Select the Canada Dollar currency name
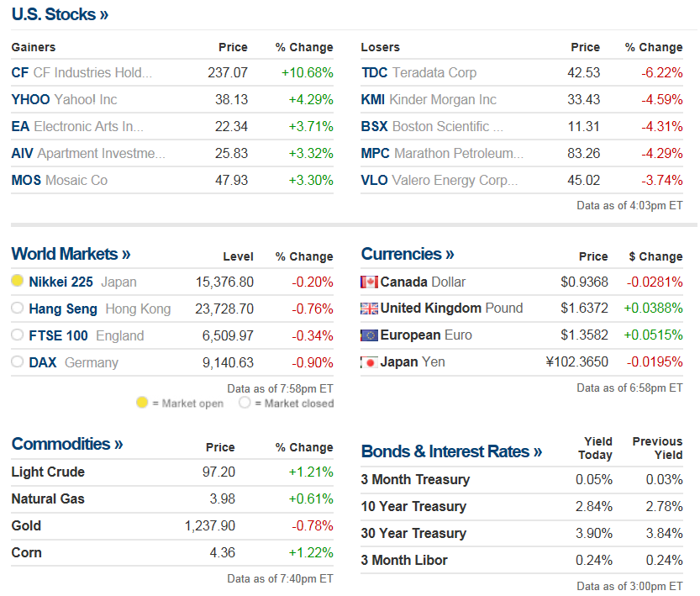Image resolution: width=700 pixels, height=596 pixels. tap(423, 282)
